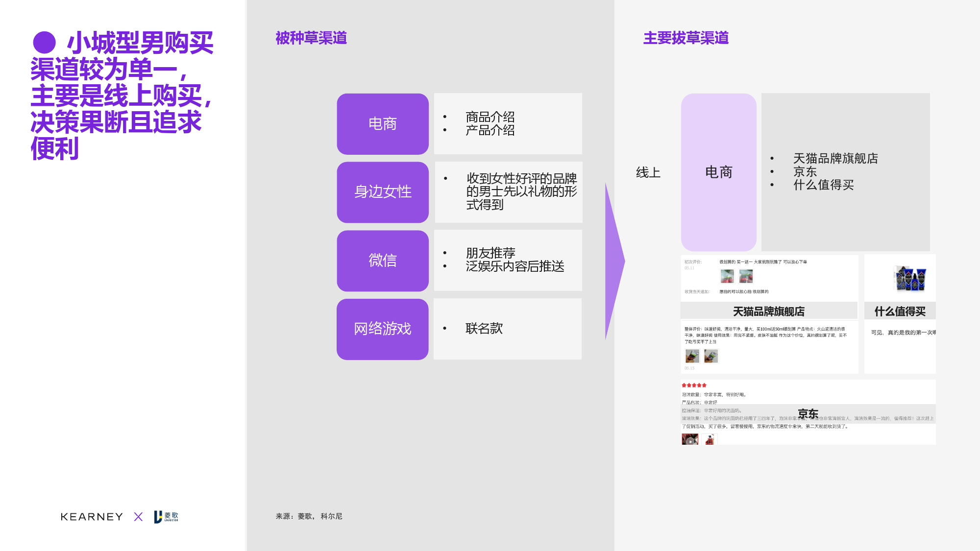Click the red five-star rating
The width and height of the screenshot is (980, 551).
click(694, 385)
